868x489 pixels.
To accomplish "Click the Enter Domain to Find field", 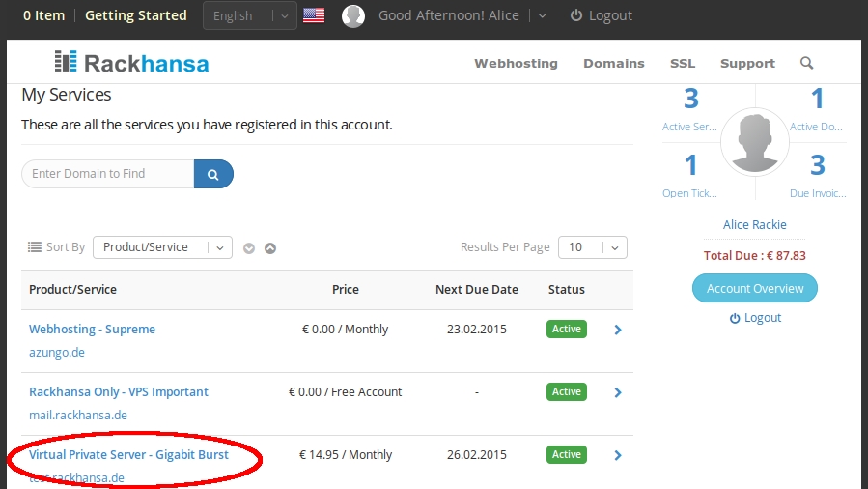I will coord(108,174).
